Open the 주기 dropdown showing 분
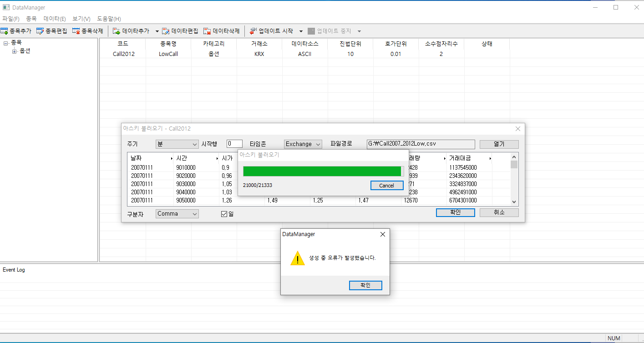The image size is (644, 343). [177, 144]
